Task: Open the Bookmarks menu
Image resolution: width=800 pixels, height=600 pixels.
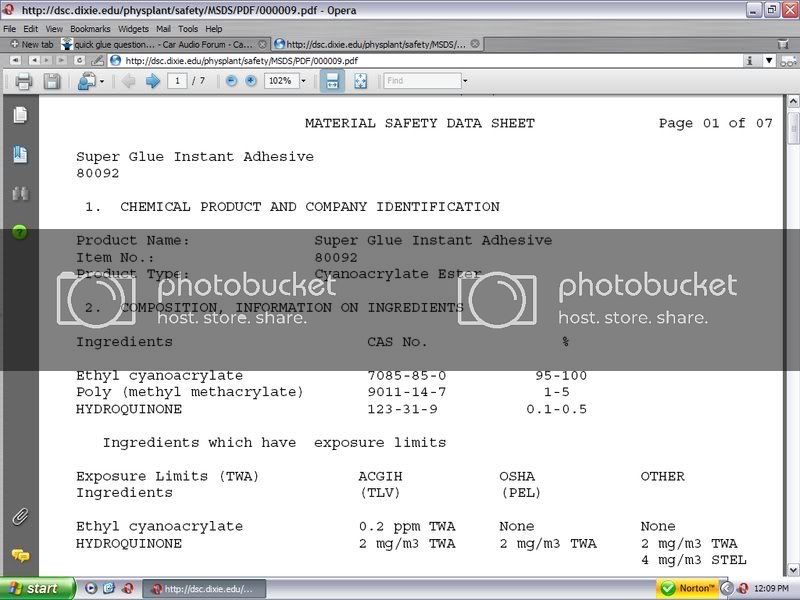Action: pos(90,29)
